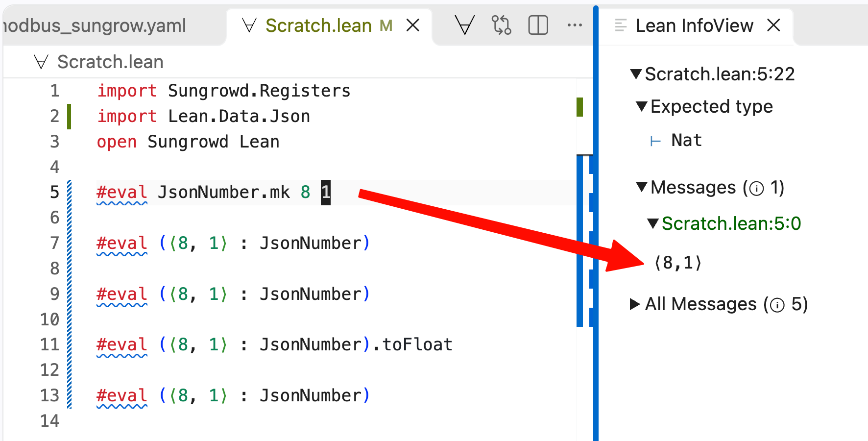
Task: Click the Nat expected type text
Action: point(686,140)
